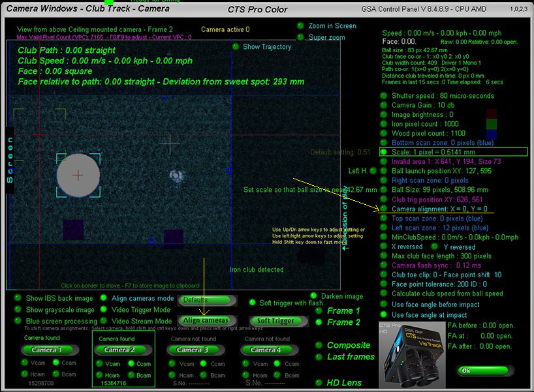Click the Align cameras button
This screenshot has width=534, height=392.
208,320
